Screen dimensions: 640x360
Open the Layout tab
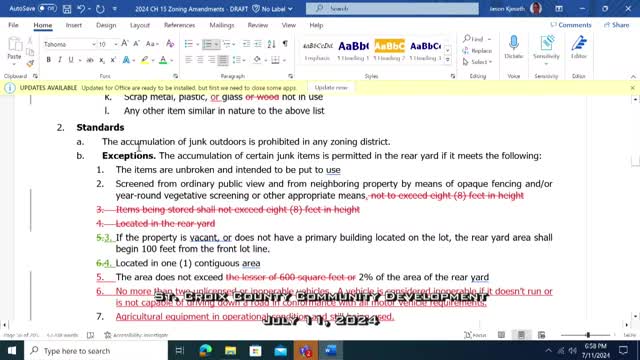pos(140,25)
